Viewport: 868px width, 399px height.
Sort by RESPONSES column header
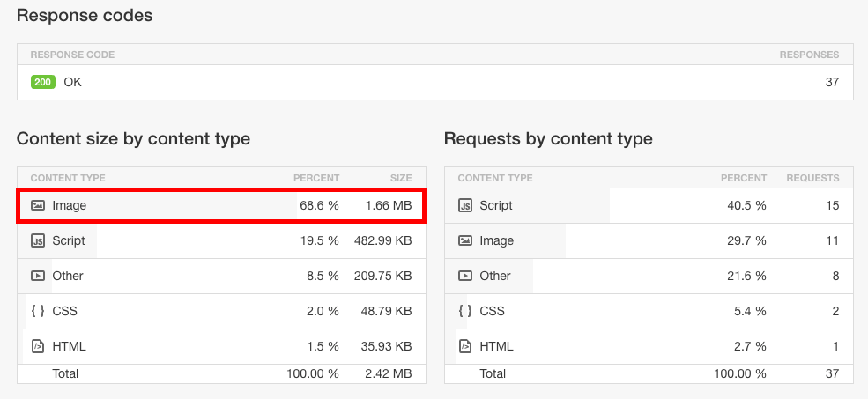809,55
